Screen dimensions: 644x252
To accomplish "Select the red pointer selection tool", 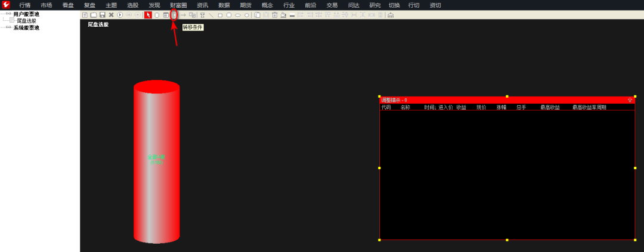I will [x=148, y=15].
